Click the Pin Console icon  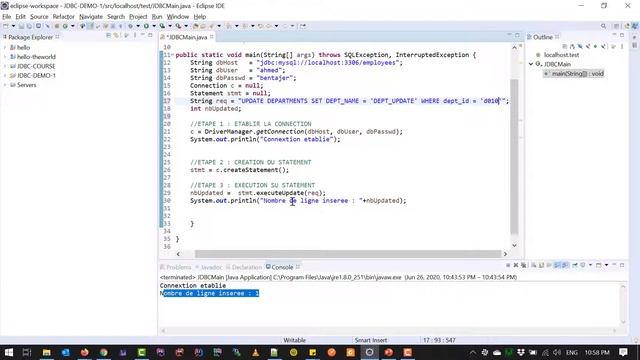point(575,265)
